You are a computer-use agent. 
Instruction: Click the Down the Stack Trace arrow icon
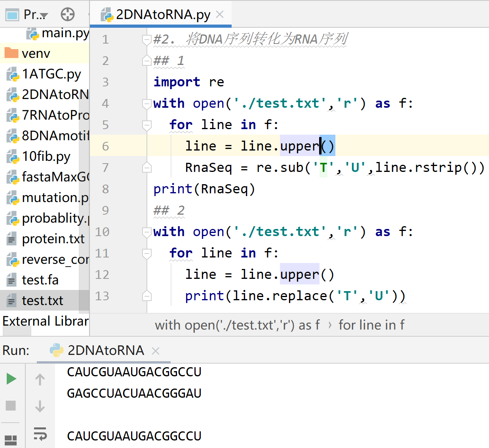click(x=40, y=405)
